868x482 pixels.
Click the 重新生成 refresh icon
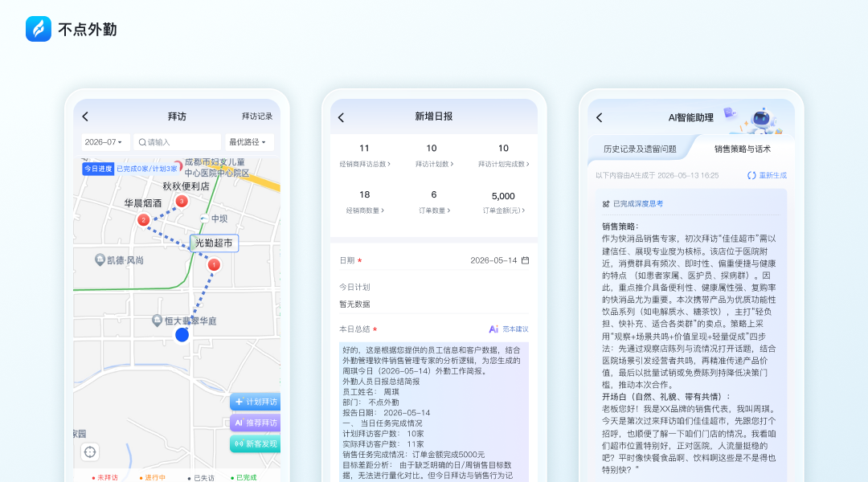751,175
